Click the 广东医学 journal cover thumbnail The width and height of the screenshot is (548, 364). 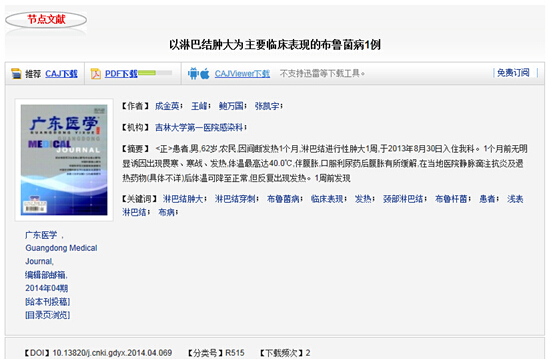point(64,160)
